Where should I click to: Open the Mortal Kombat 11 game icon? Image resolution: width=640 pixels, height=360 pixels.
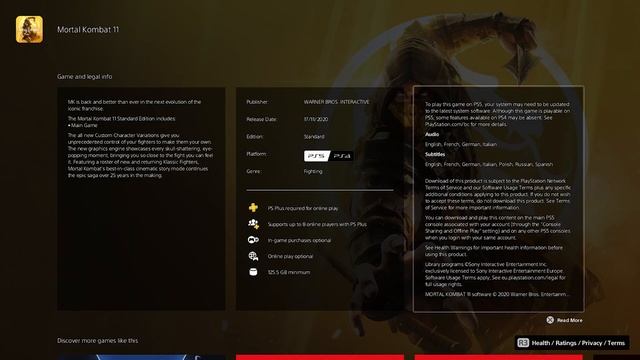coord(29,29)
